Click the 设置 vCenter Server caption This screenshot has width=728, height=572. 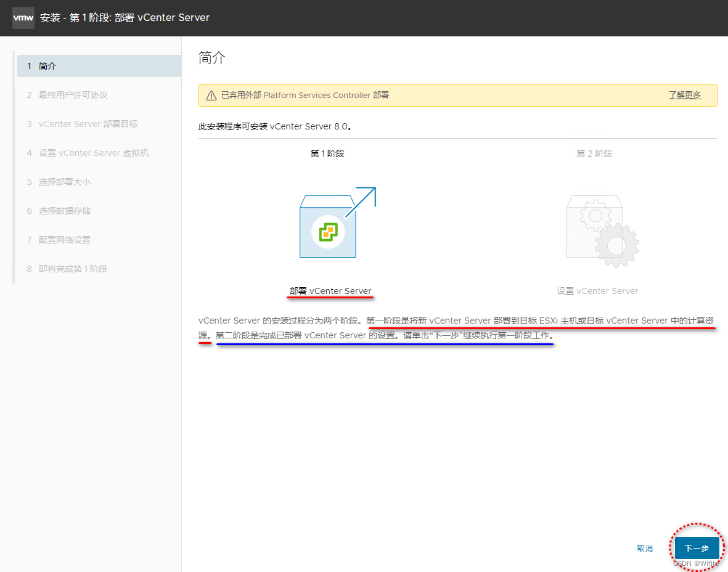pos(597,291)
